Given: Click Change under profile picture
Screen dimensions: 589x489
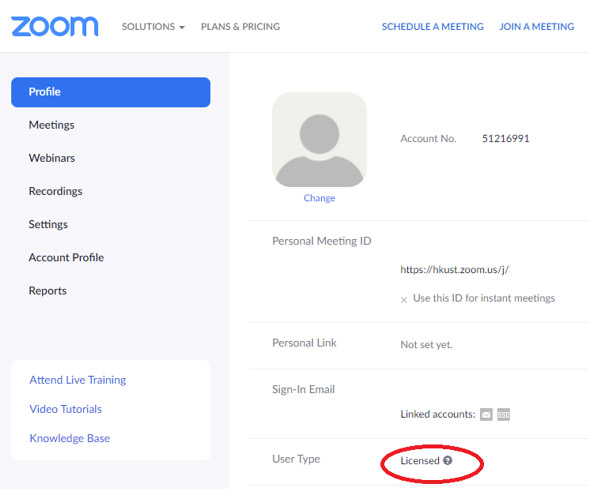Looking at the screenshot, I should [319, 198].
